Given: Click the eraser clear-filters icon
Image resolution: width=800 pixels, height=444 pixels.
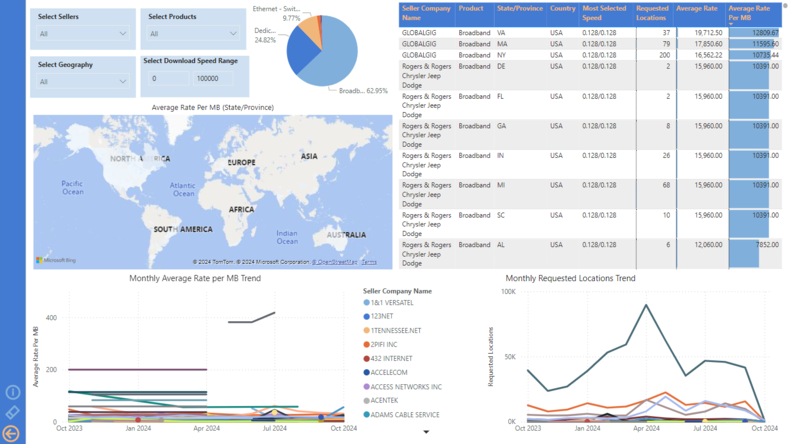Looking at the screenshot, I should 13,413.
